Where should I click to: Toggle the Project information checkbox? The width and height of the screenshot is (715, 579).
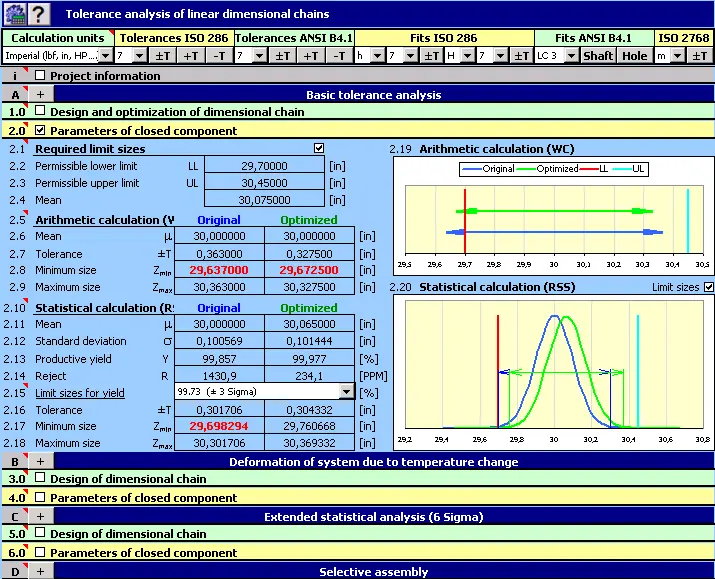point(40,75)
